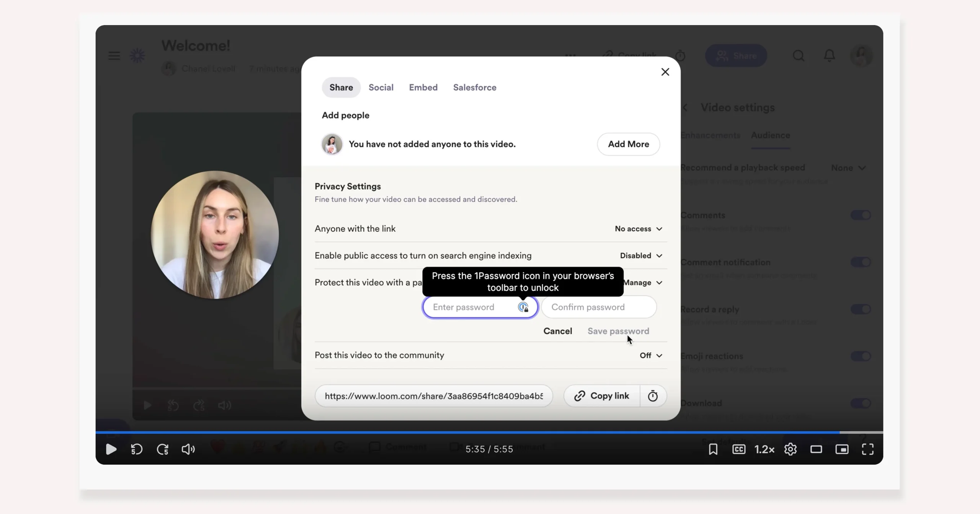Skip forward five seconds
This screenshot has height=514, width=980.
[x=163, y=449]
